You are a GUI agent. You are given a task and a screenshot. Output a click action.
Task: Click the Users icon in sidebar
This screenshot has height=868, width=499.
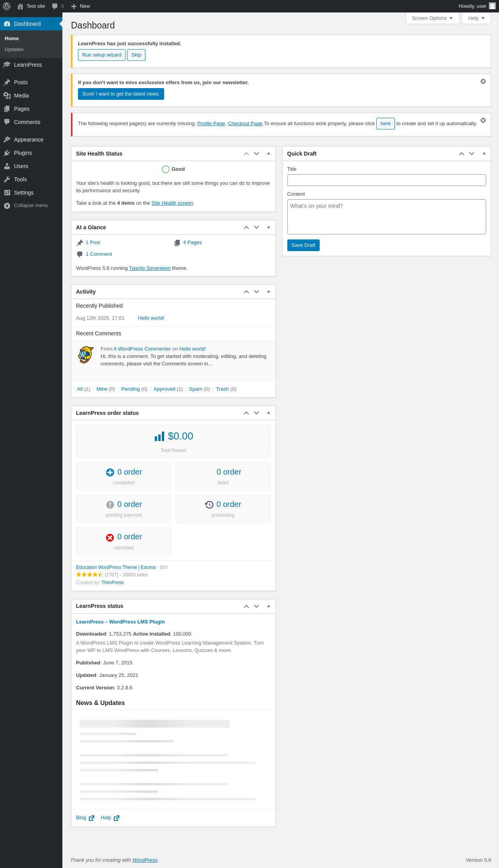[x=7, y=166]
